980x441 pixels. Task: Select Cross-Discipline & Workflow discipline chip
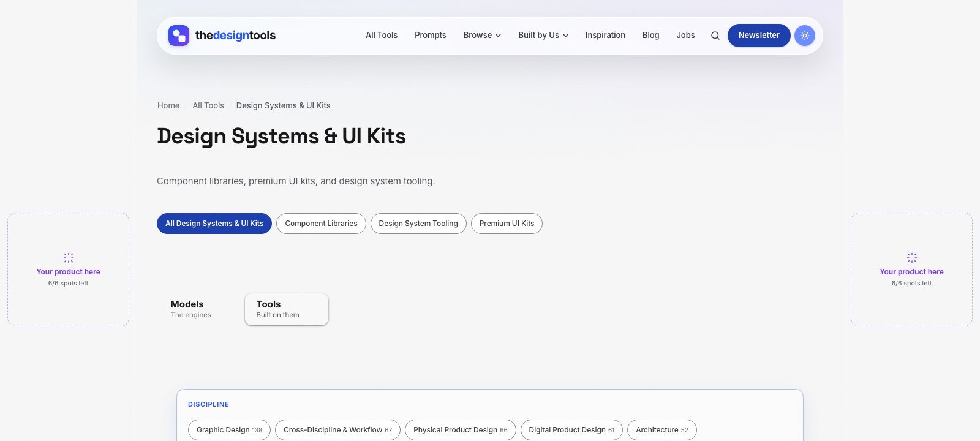[337, 430]
